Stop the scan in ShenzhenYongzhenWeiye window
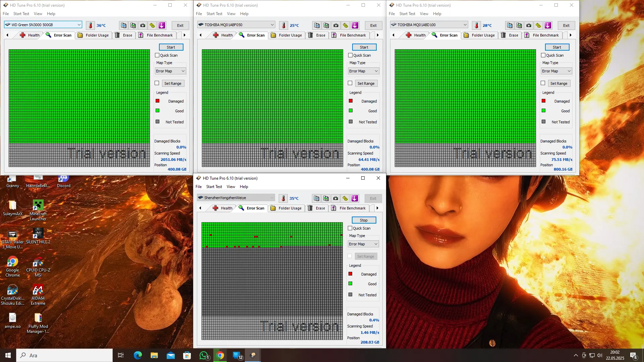The width and height of the screenshot is (644, 362). click(364, 220)
